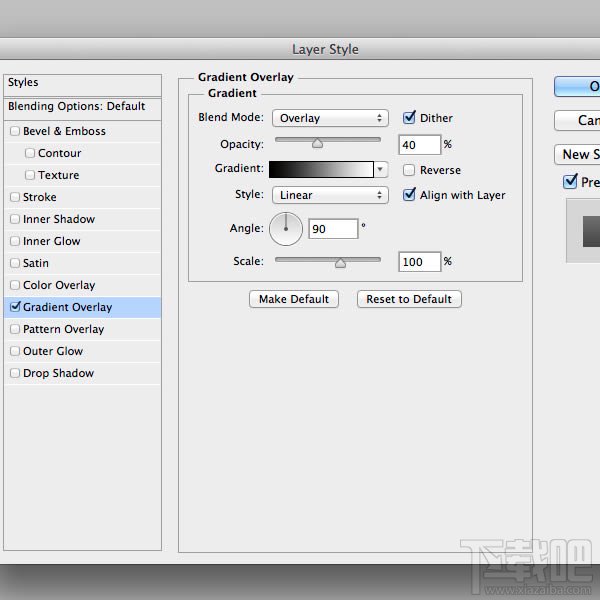This screenshot has height=600, width=600.
Task: Click the New Style button
Action: (x=577, y=155)
